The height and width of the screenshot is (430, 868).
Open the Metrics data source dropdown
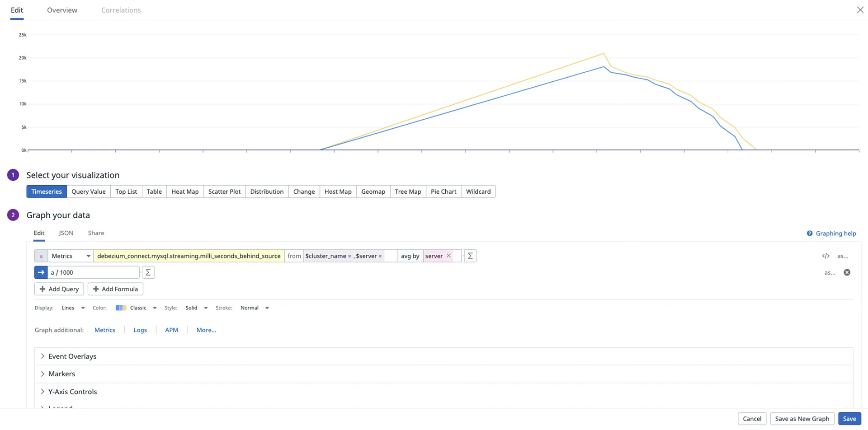click(71, 256)
